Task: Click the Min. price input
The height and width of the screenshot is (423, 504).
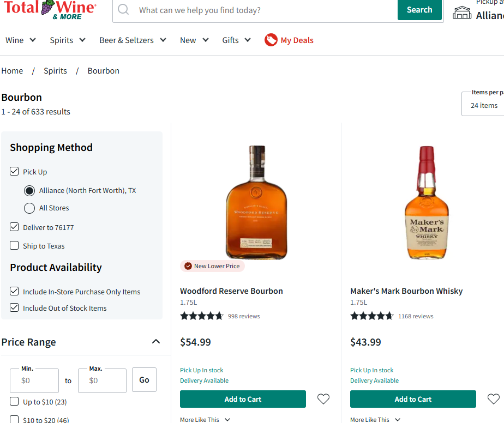Action: coord(34,380)
